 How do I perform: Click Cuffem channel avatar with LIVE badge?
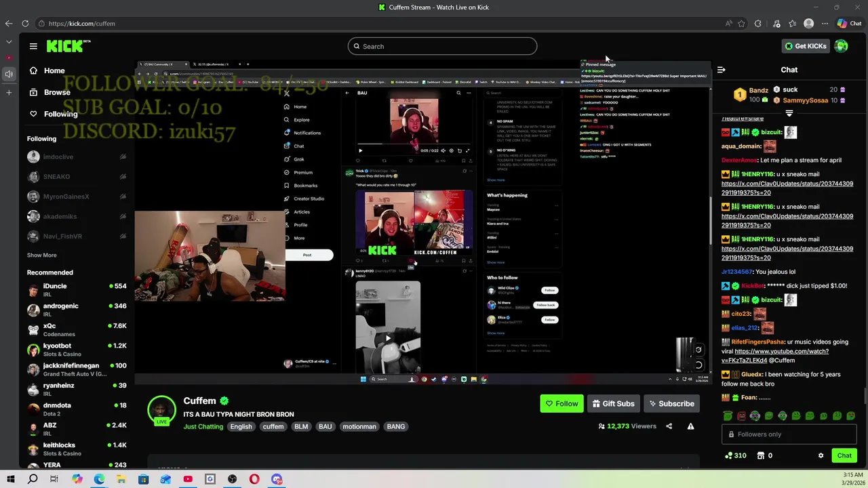click(x=161, y=410)
